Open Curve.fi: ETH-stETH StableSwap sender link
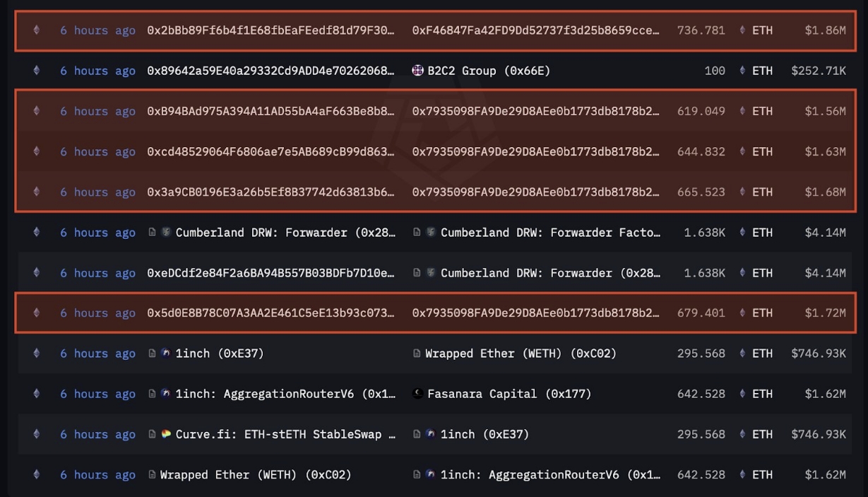This screenshot has width=868, height=497. (x=285, y=434)
